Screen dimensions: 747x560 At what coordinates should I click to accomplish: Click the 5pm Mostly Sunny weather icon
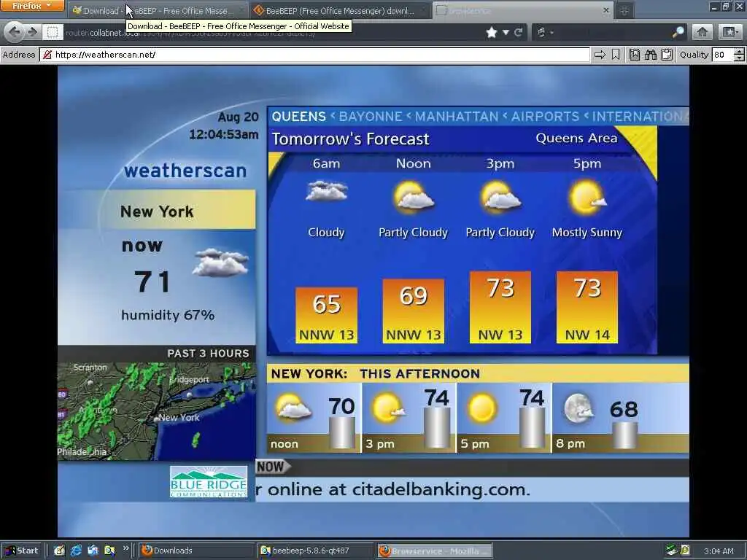point(587,196)
